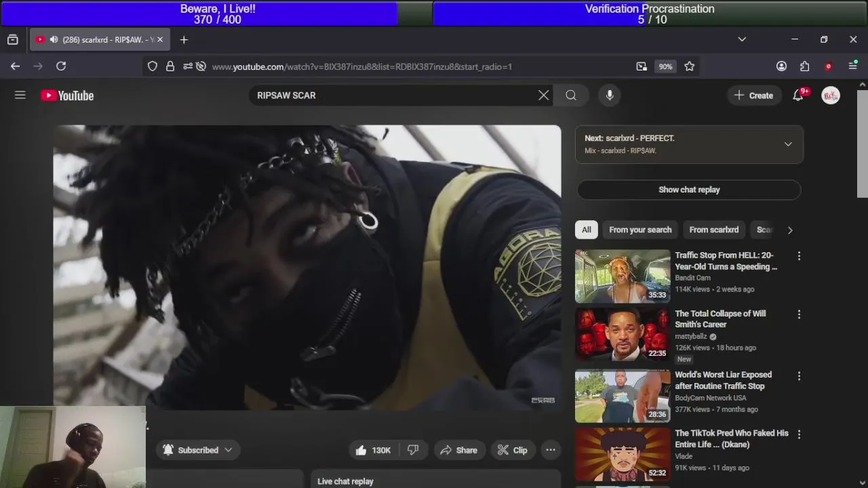Screen dimensions: 868x488
Task: Run search with the magnifier button
Action: (x=571, y=96)
